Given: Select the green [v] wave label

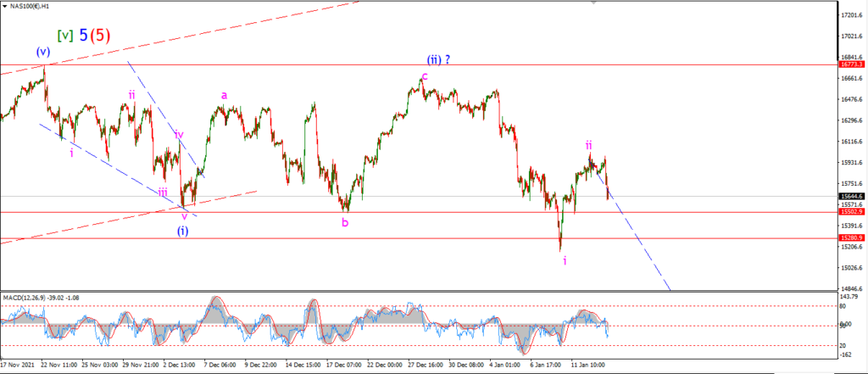Looking at the screenshot, I should (65, 36).
